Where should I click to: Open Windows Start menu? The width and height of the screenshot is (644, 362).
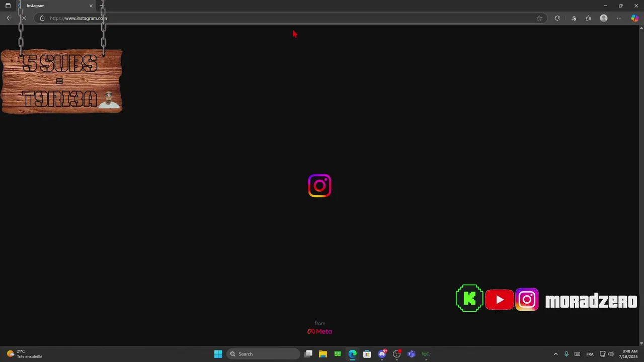coord(218,354)
